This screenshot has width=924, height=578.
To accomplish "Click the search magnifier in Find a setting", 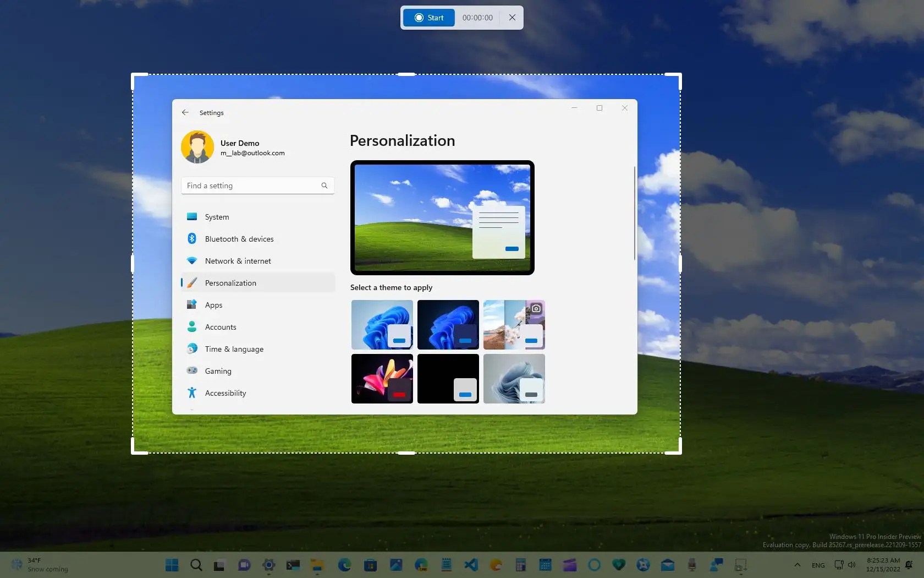I will click(x=324, y=186).
